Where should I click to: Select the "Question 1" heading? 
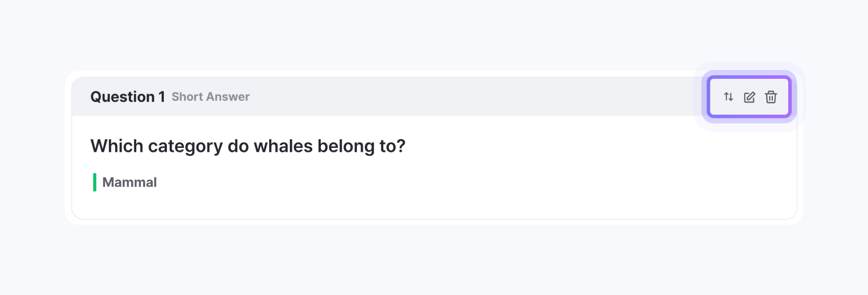click(x=127, y=97)
